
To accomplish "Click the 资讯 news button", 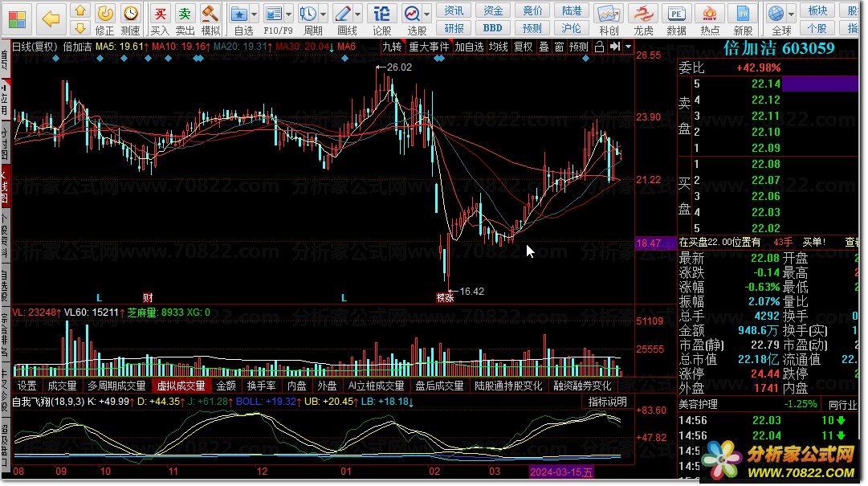I will point(454,10).
